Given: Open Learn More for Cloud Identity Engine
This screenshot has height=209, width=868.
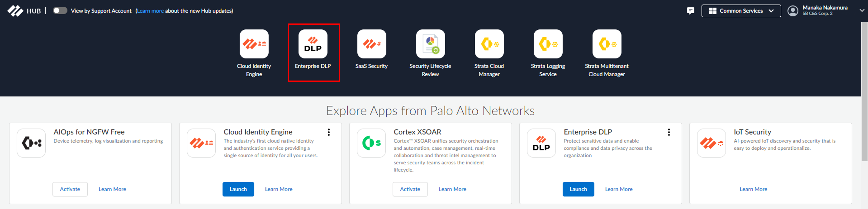Looking at the screenshot, I should coord(279,189).
